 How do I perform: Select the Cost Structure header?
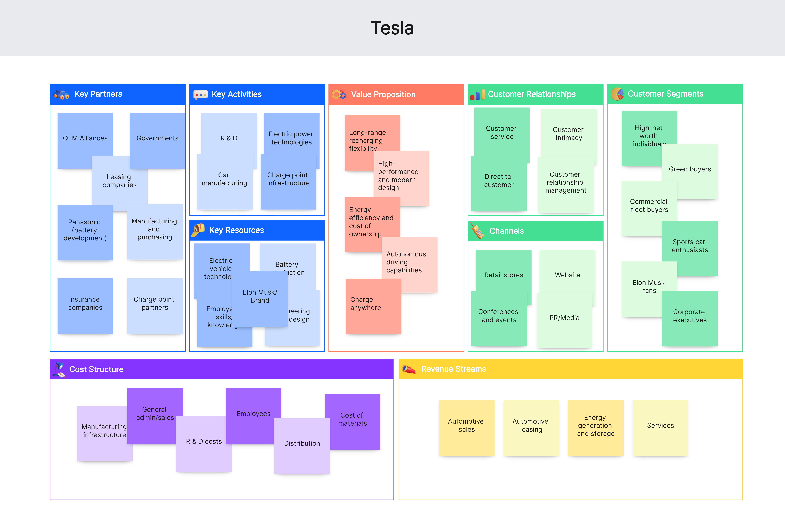click(222, 369)
